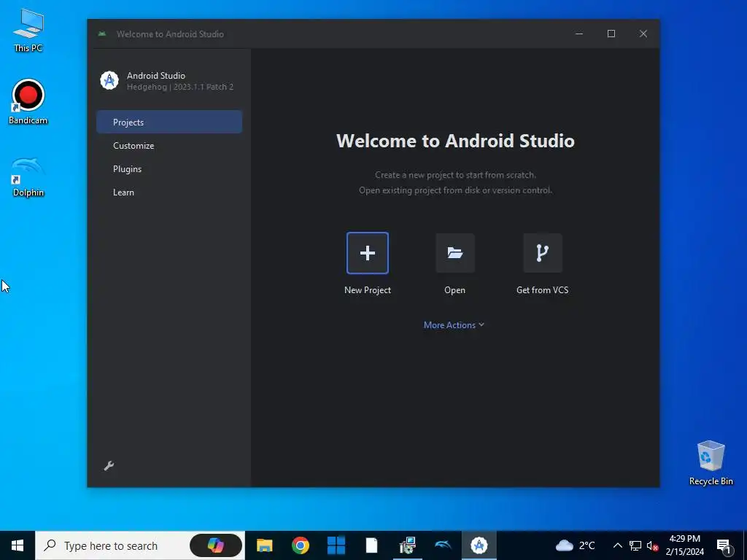This screenshot has height=560, width=747.
Task: Select the Recycle Bin desktop icon
Action: pos(711,463)
